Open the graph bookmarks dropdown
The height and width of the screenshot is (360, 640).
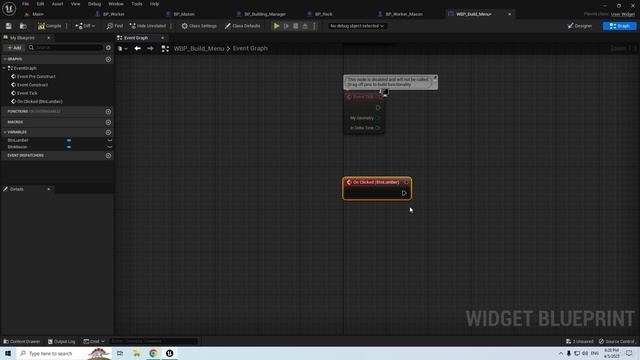click(122, 49)
